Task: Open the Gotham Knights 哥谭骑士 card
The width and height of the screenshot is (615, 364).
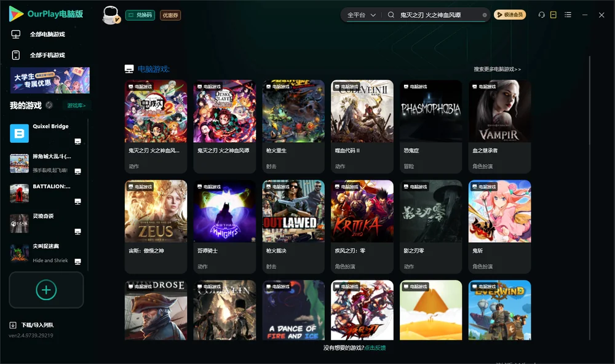Action: 224,226
